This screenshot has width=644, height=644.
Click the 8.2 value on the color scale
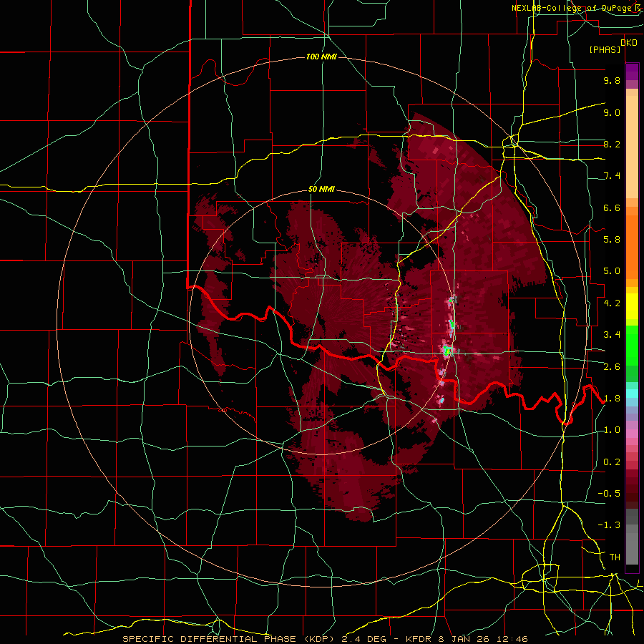[612, 145]
